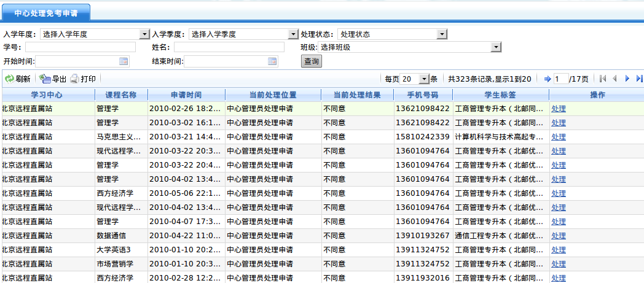Click the 刷新 refresh icon

click(x=9, y=79)
